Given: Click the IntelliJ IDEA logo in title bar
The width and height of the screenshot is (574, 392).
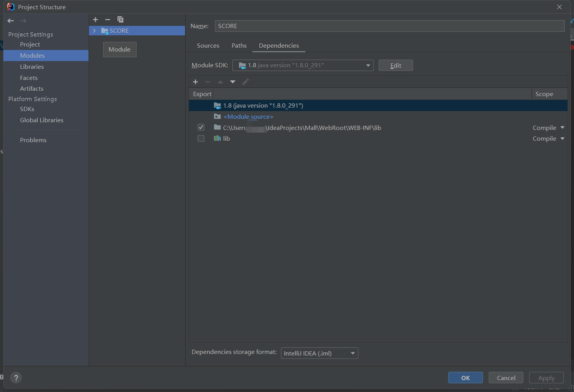Looking at the screenshot, I should coord(11,7).
